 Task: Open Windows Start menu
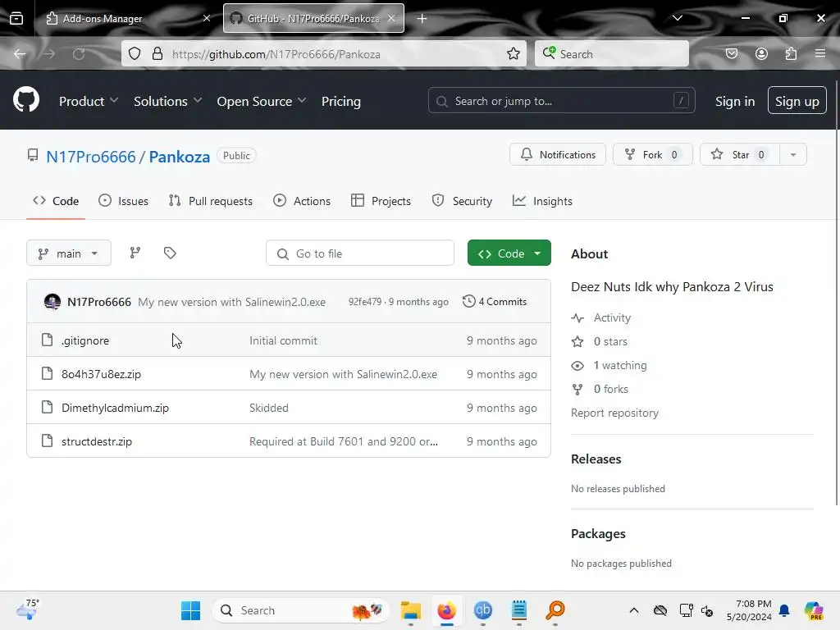click(x=190, y=610)
